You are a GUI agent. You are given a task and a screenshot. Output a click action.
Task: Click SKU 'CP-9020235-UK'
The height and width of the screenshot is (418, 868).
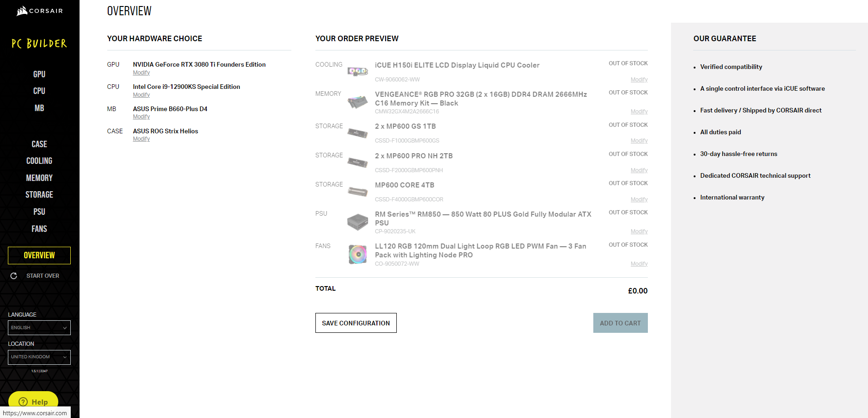coord(395,231)
